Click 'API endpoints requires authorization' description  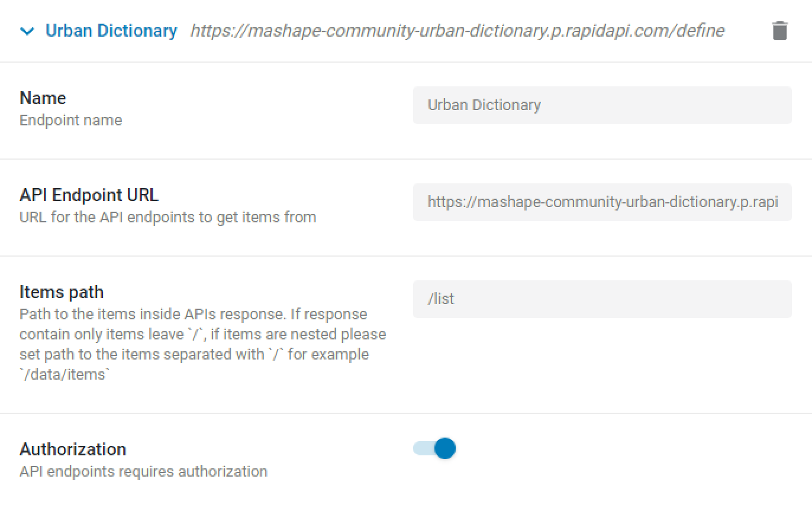click(x=143, y=471)
